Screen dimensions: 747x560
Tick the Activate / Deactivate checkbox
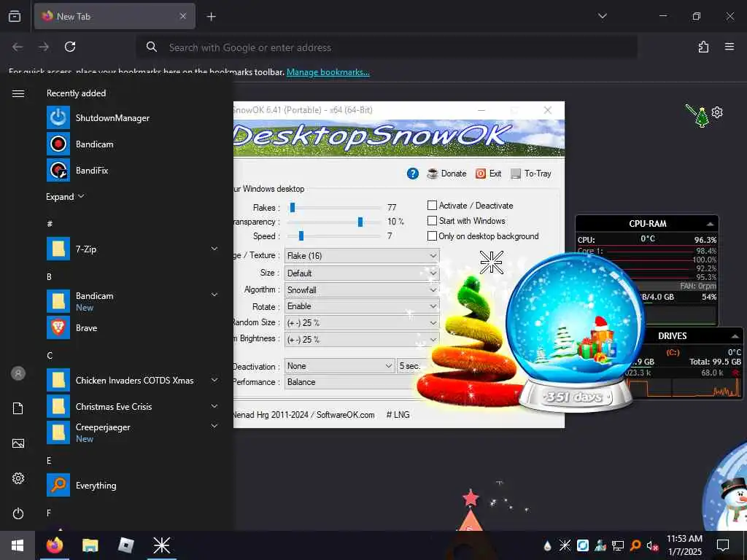[432, 205]
